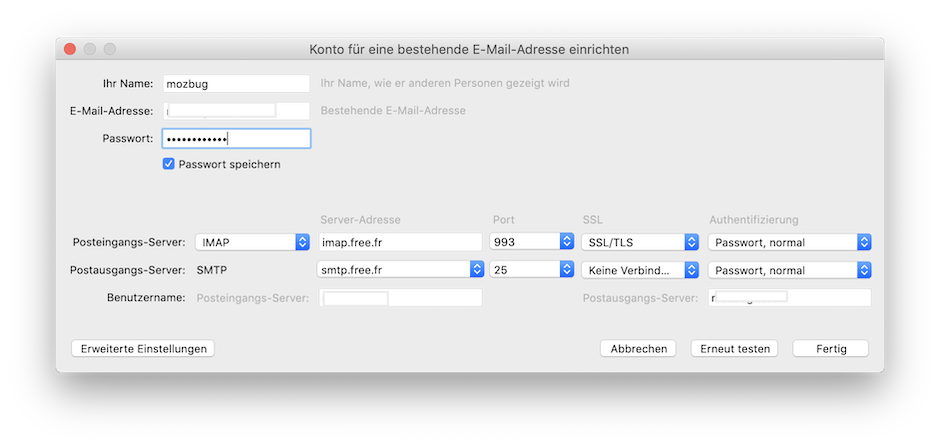Image resolution: width=940 pixels, height=446 pixels.
Task: Focus the Passwort input field
Action: click(x=236, y=139)
